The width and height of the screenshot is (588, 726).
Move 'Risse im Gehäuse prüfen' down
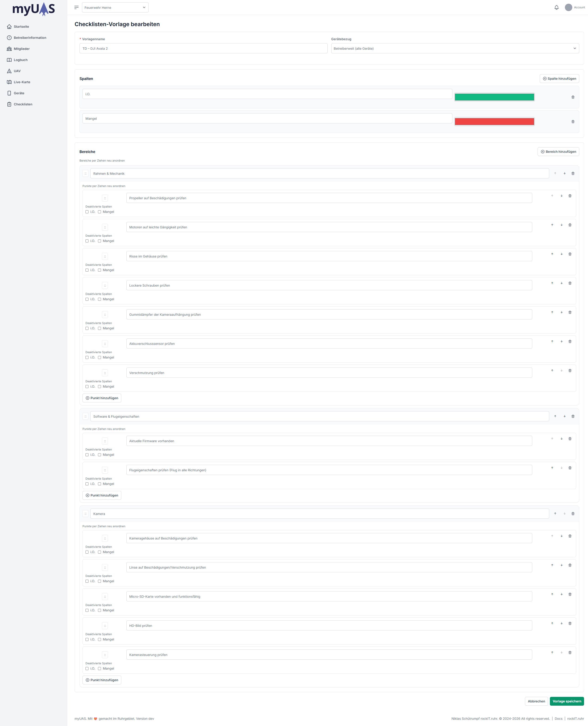click(x=561, y=254)
